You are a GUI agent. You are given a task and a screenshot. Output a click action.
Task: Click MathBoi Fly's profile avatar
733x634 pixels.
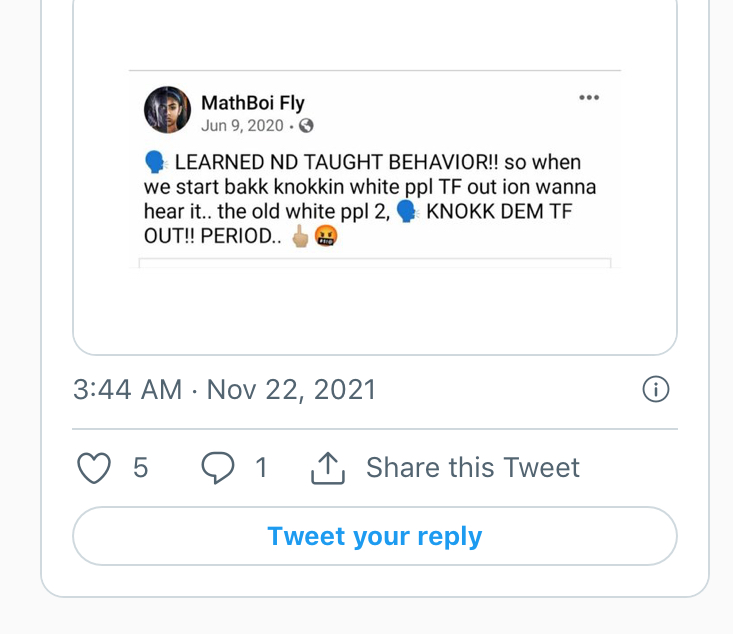point(167,110)
